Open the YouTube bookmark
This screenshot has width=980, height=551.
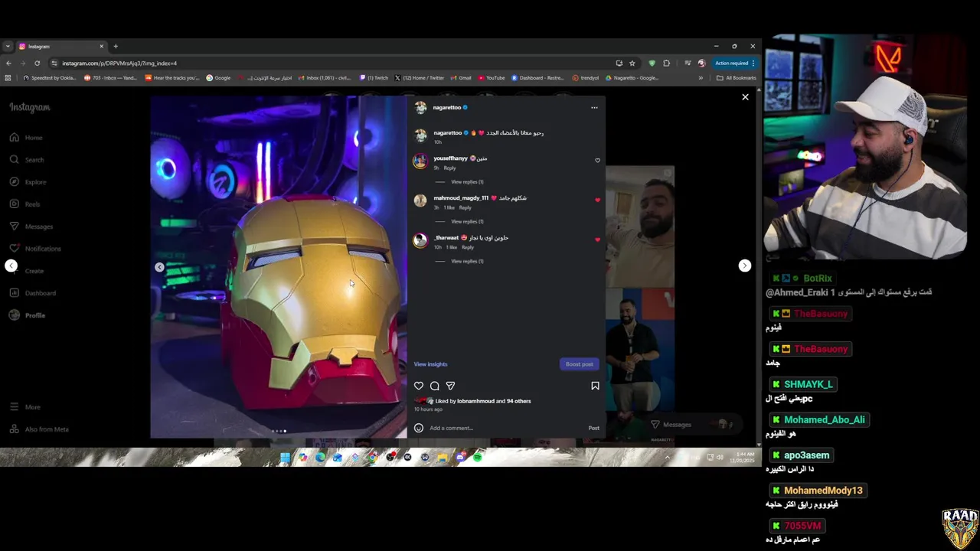pyautogui.click(x=491, y=78)
